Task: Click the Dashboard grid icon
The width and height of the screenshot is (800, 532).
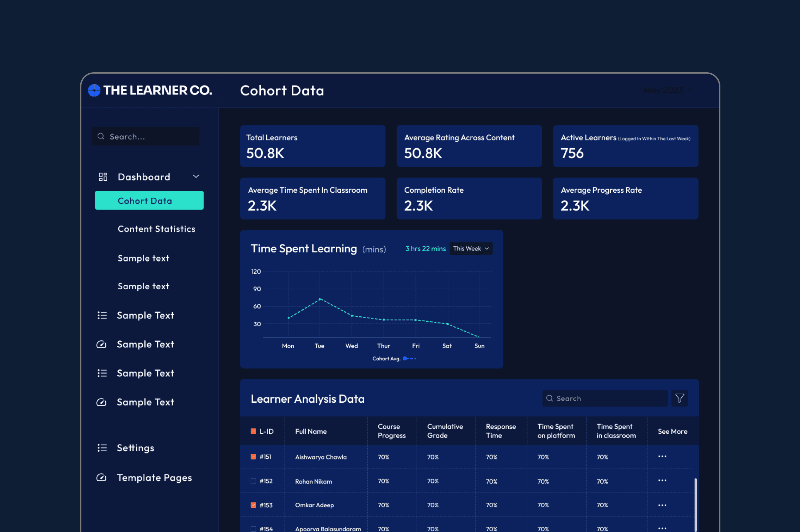Action: point(103,177)
